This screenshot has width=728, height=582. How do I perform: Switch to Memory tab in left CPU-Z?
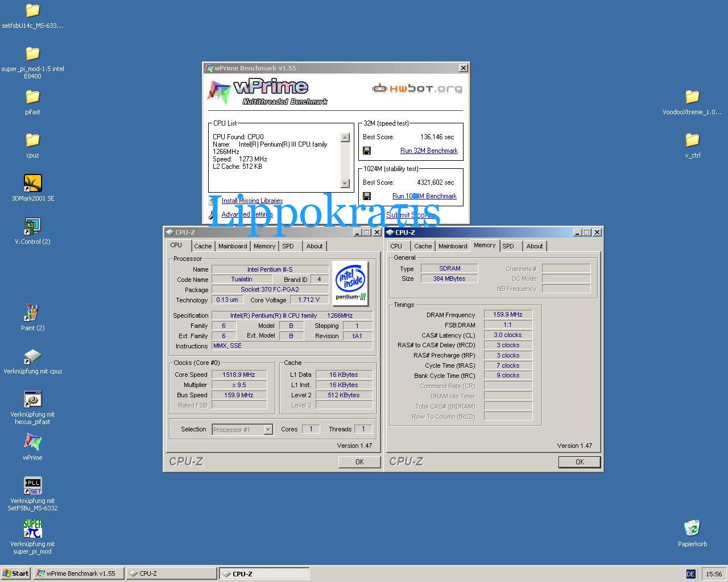tap(264, 246)
